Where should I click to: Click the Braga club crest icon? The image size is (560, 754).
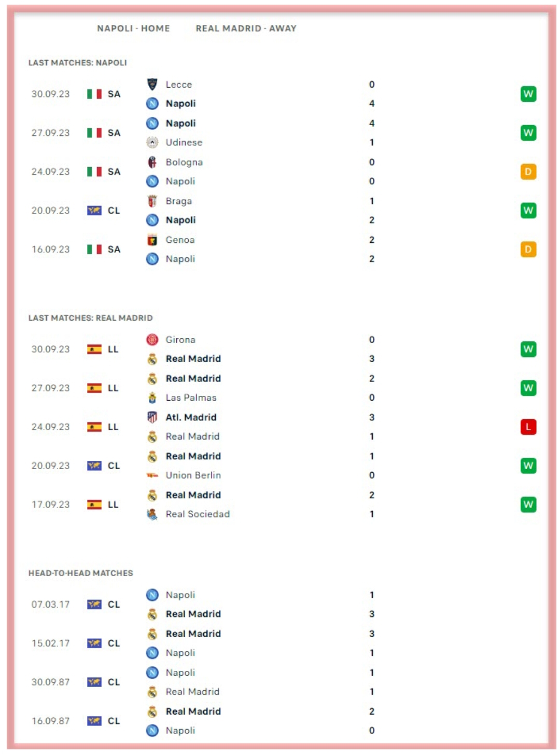point(152,201)
